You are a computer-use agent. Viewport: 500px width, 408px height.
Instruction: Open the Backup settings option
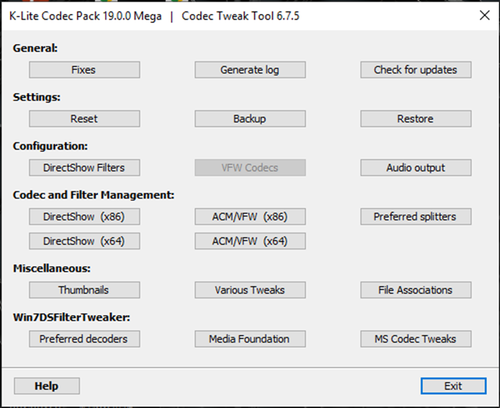[250, 119]
